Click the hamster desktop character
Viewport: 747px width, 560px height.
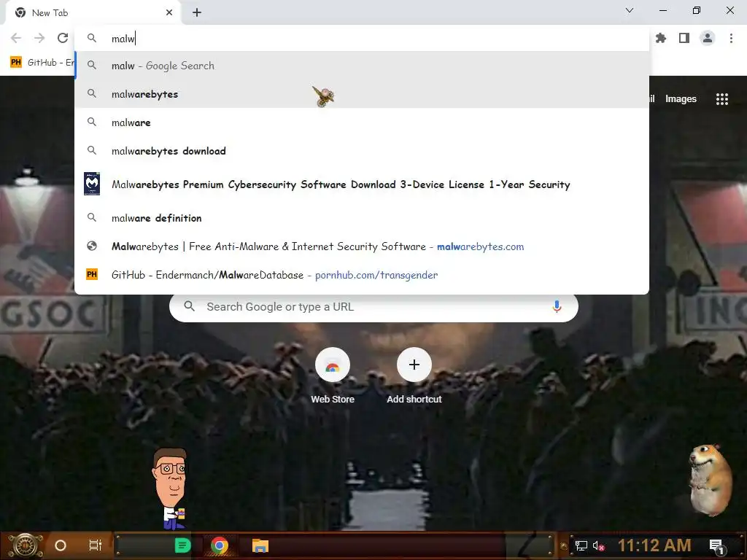(x=711, y=480)
